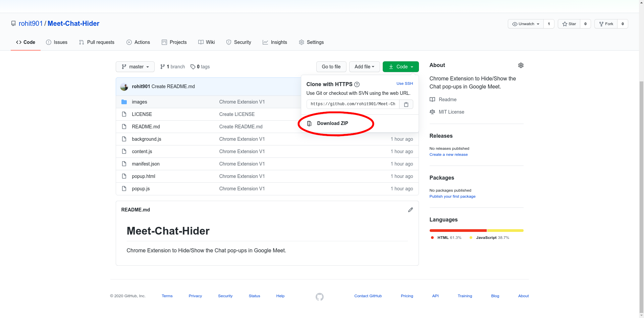Click the file icon beside manifest.json
The image size is (644, 318).
coord(124,164)
